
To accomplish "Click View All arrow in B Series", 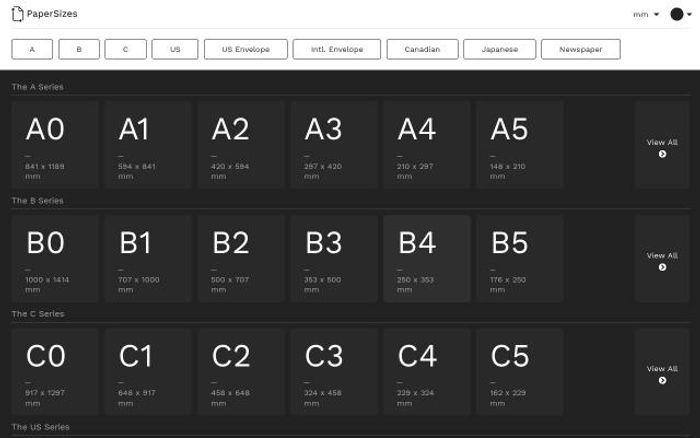I will point(662,267).
